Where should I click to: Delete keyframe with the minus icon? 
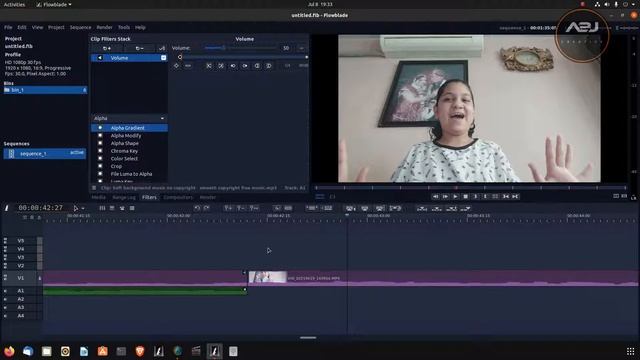pos(188,66)
